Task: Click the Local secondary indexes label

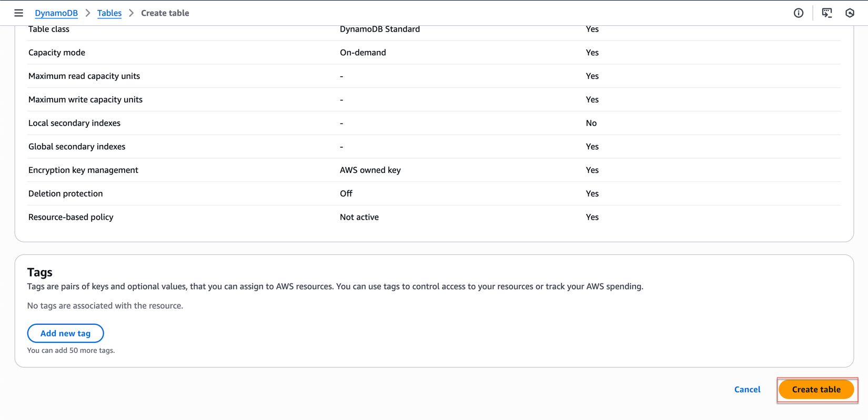Action: [74, 123]
